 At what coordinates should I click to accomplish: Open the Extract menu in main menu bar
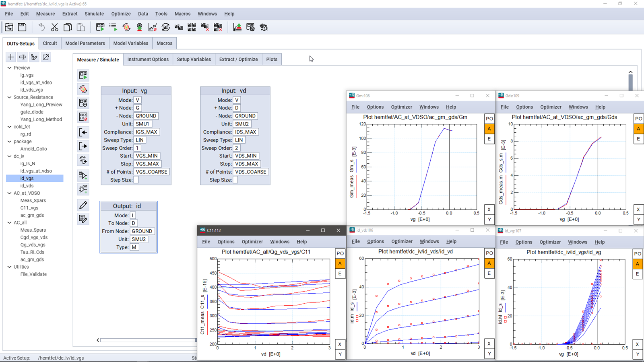point(70,14)
